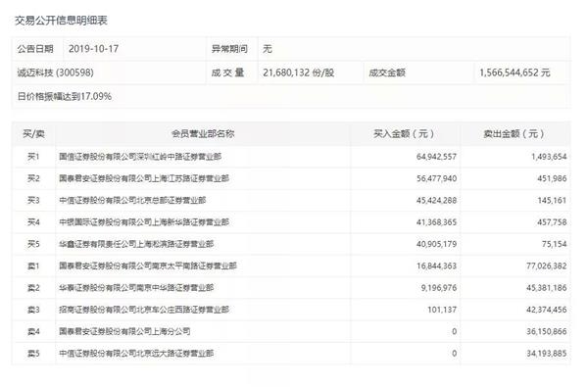Screen dimensions: 588x387
Task: Click the 买入金额（元） column header
Action: coord(405,134)
